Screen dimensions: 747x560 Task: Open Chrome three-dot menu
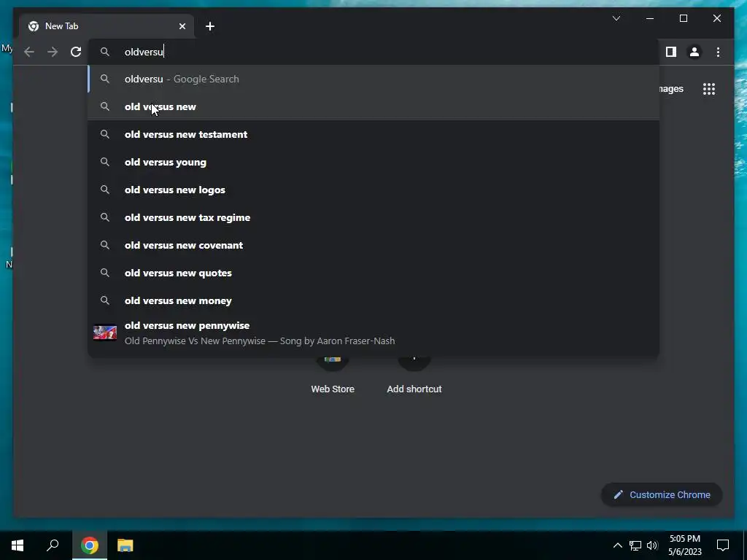pos(718,52)
